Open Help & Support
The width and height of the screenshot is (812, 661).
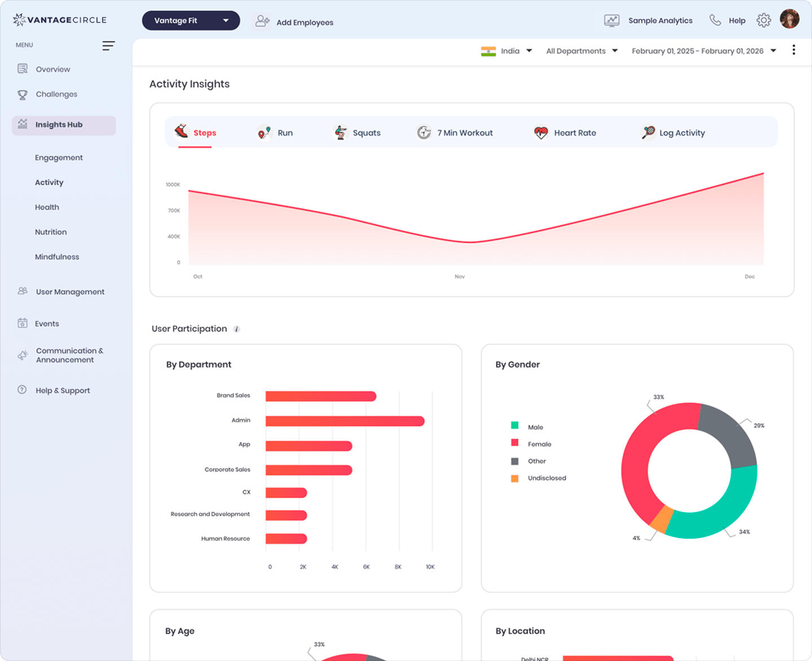click(x=63, y=390)
